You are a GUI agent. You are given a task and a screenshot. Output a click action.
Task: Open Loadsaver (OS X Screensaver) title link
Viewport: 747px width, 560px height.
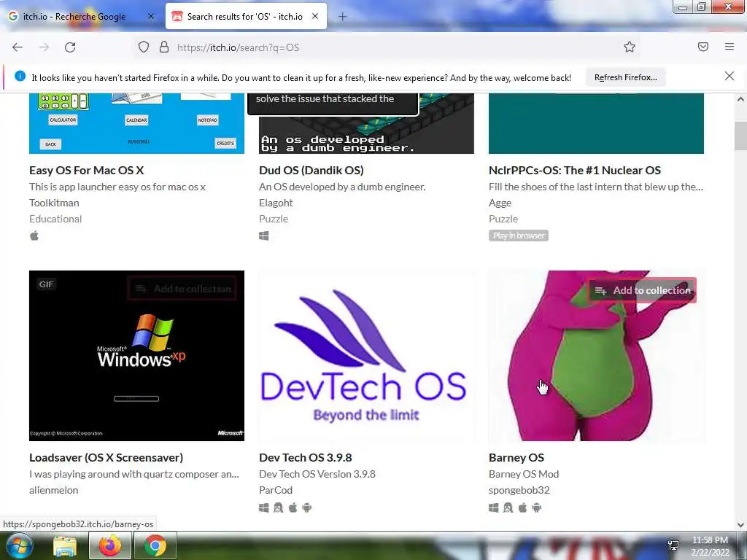click(x=106, y=458)
